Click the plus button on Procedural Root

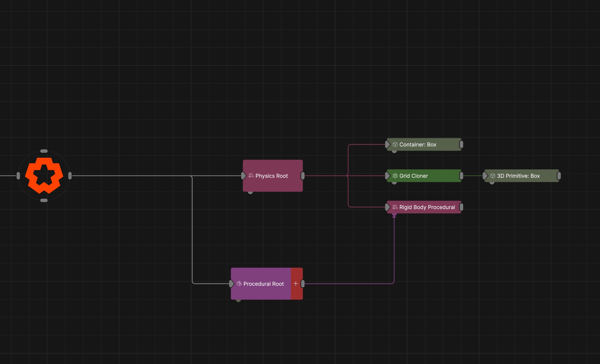(296, 284)
